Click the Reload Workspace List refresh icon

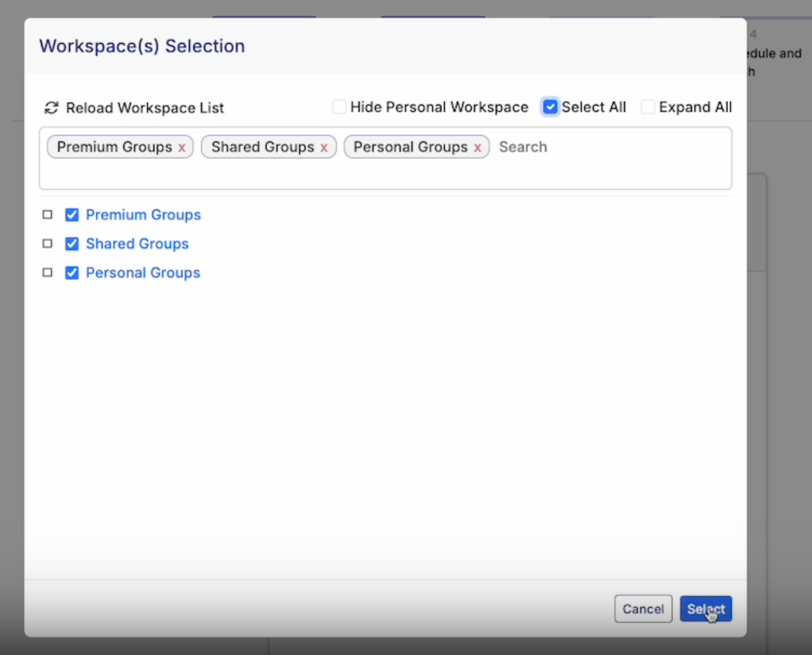point(51,108)
